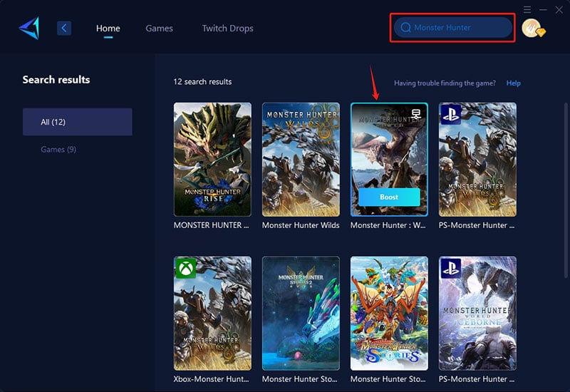This screenshot has width=570, height=392.
Task: Click the 'MONSTER HUNTER ...' title text
Action: pyautogui.click(x=211, y=225)
